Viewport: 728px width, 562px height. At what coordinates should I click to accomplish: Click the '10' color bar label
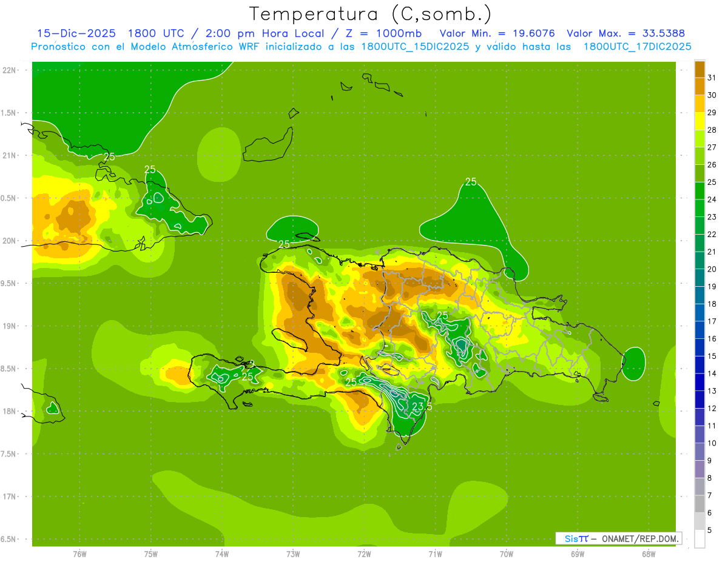712,443
